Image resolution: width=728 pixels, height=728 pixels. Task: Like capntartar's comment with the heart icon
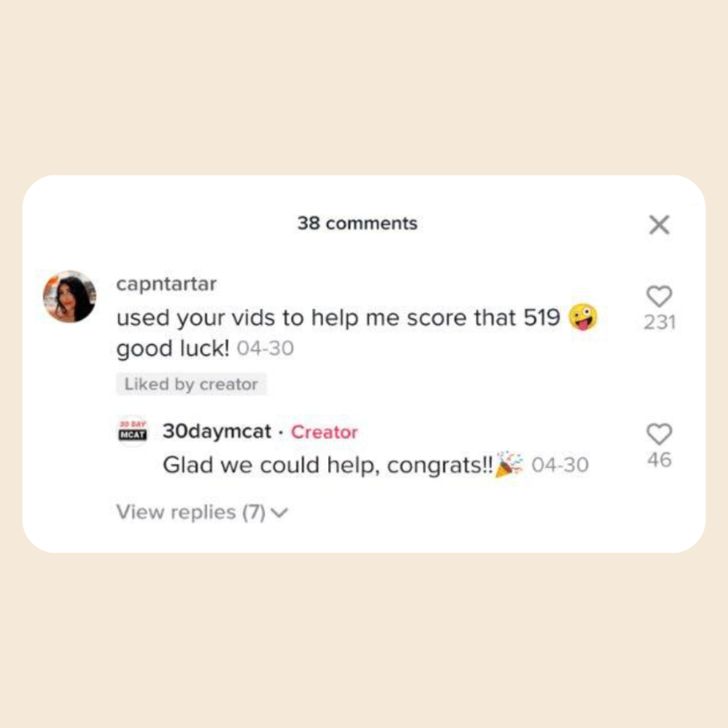click(x=659, y=296)
